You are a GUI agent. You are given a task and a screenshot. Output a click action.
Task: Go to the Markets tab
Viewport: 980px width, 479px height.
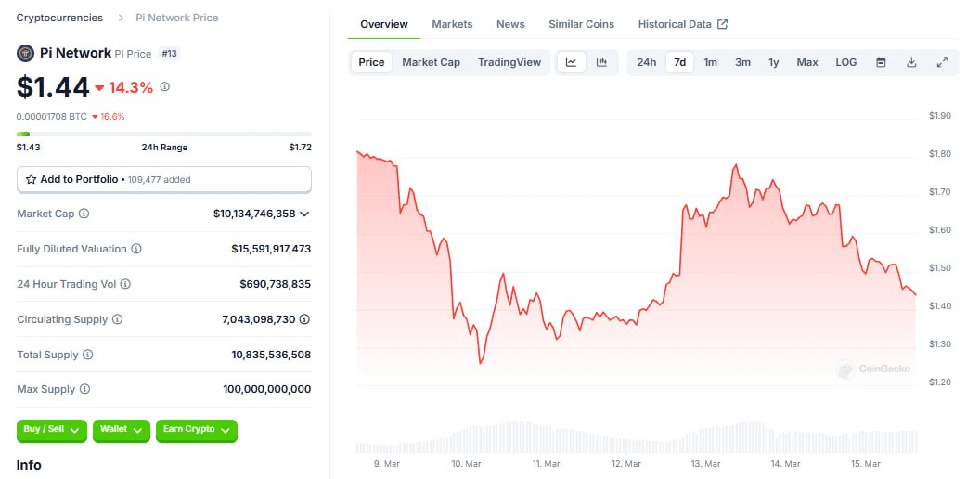452,24
